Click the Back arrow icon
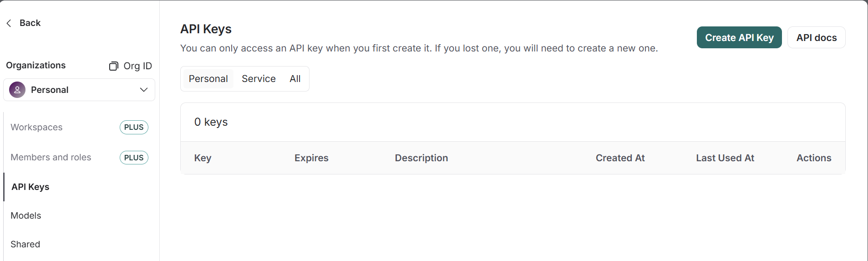The image size is (868, 261). coord(9,23)
